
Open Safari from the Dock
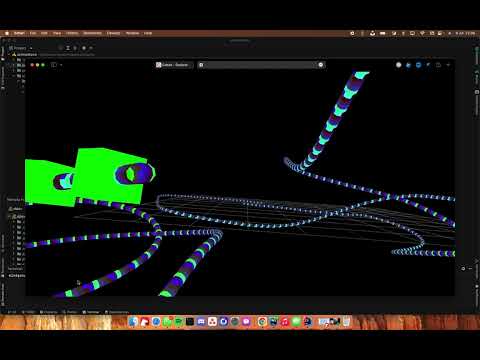point(156,322)
